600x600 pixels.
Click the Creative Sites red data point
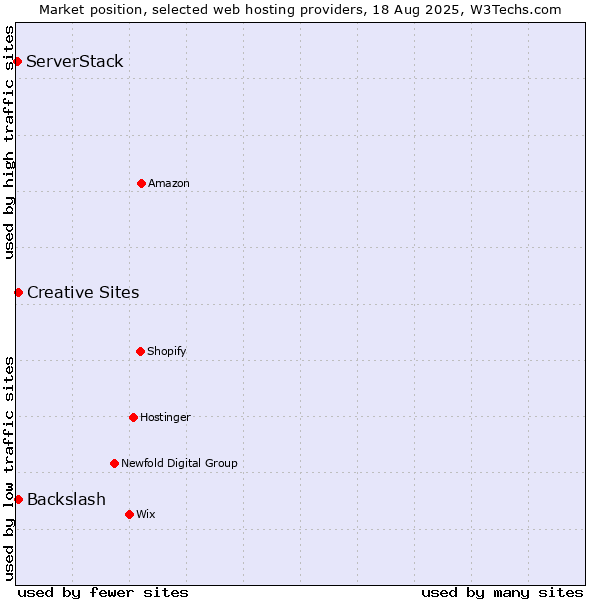18,292
